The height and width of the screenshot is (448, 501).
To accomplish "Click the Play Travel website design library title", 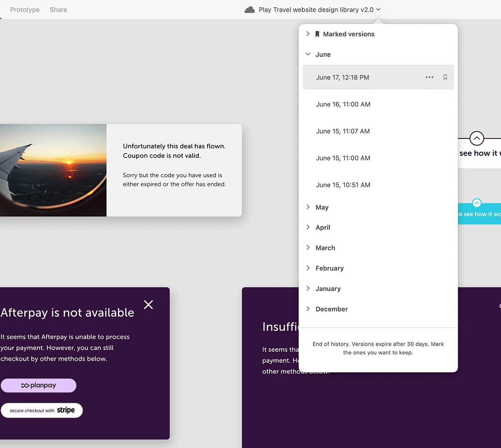I will (316, 10).
